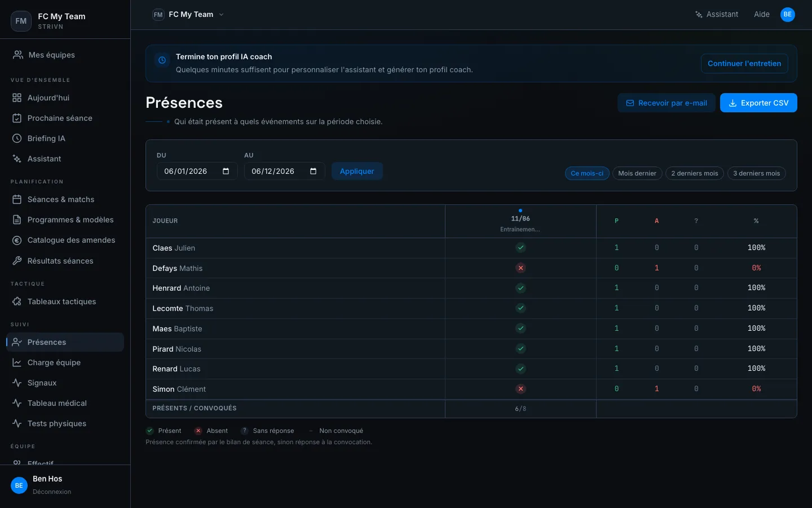This screenshot has height=508, width=812.
Task: Click the BE user avatar in header
Action: [x=788, y=15]
